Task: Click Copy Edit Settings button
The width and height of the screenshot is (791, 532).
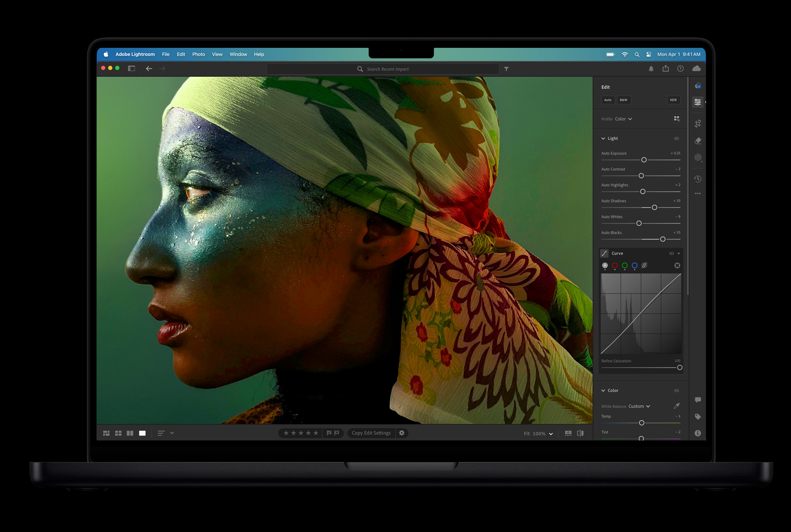Action: 371,433
